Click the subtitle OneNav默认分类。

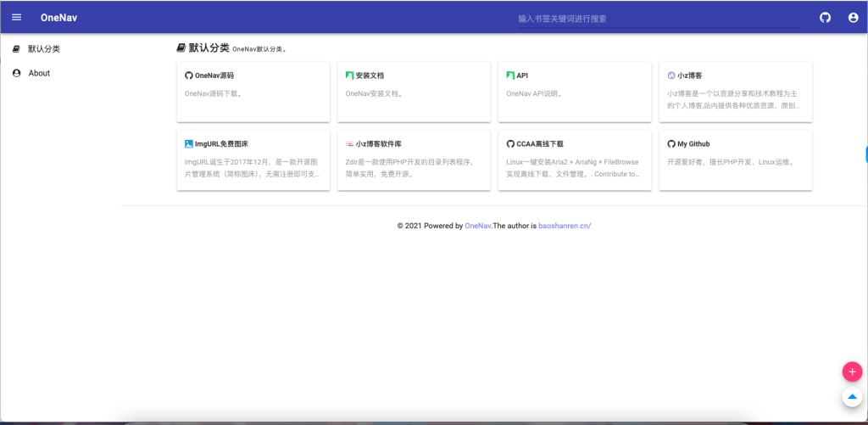point(259,49)
